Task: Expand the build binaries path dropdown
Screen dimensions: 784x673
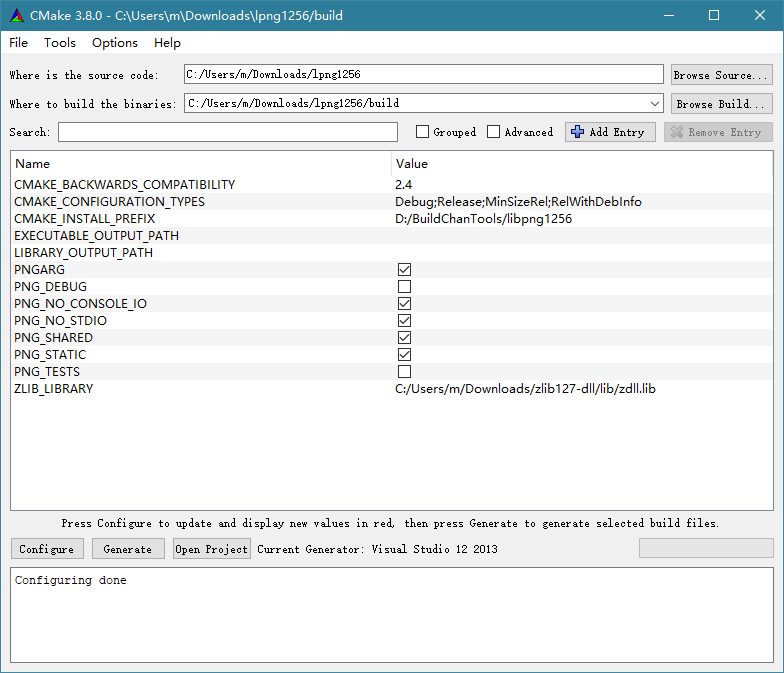Action: click(x=655, y=103)
